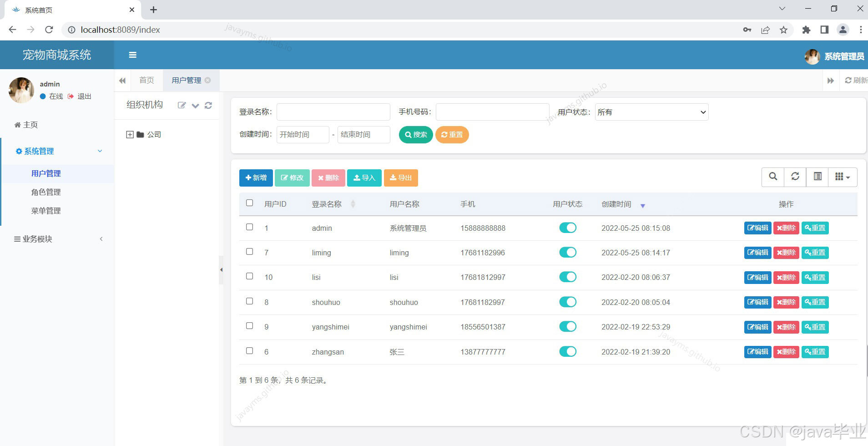Image resolution: width=868 pixels, height=446 pixels.
Task: Click 编辑 for the yangshimei row
Action: click(758, 327)
